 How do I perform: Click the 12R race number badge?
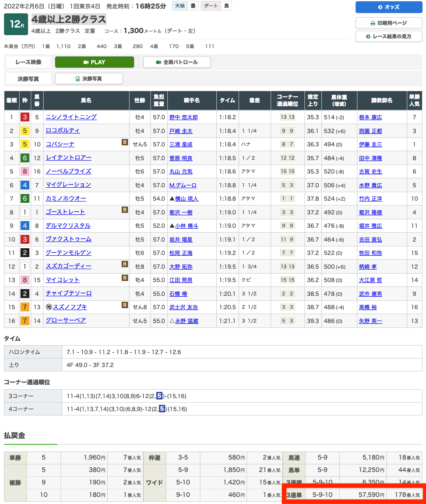pyautogui.click(x=16, y=24)
